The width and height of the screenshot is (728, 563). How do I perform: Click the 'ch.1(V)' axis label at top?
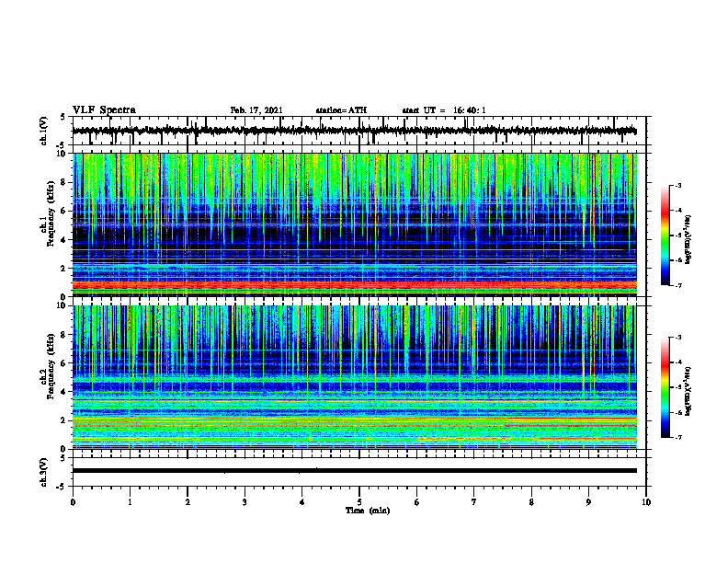coord(44,131)
